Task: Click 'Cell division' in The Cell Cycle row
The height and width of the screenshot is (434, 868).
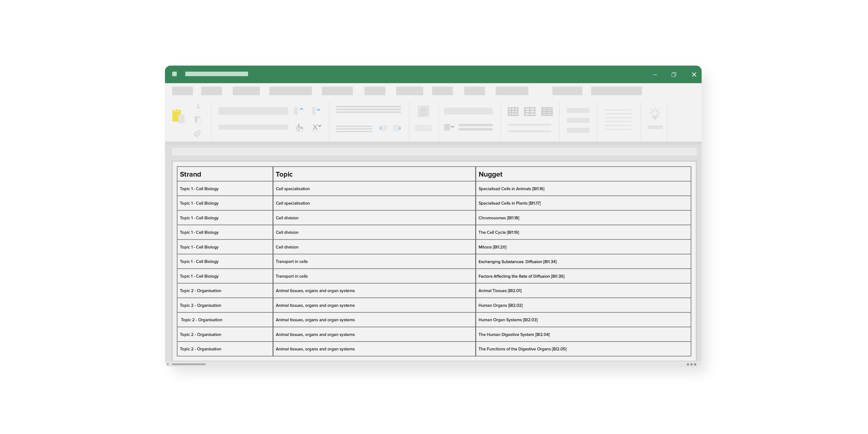Action: [x=374, y=232]
